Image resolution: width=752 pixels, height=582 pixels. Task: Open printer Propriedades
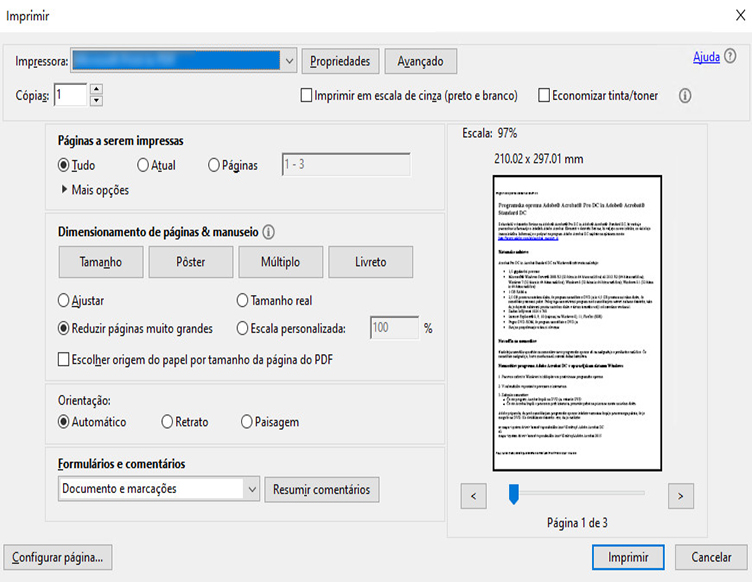pyautogui.click(x=340, y=61)
